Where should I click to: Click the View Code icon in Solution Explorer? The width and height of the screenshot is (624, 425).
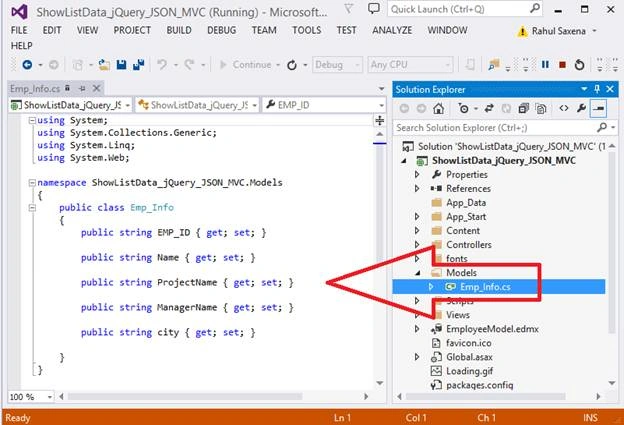point(564,108)
